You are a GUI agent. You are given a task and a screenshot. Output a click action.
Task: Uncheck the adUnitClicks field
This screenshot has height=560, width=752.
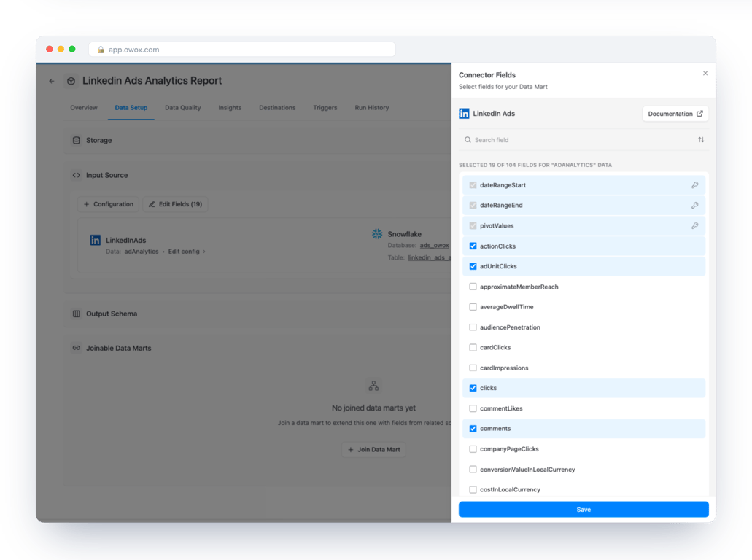point(473,266)
